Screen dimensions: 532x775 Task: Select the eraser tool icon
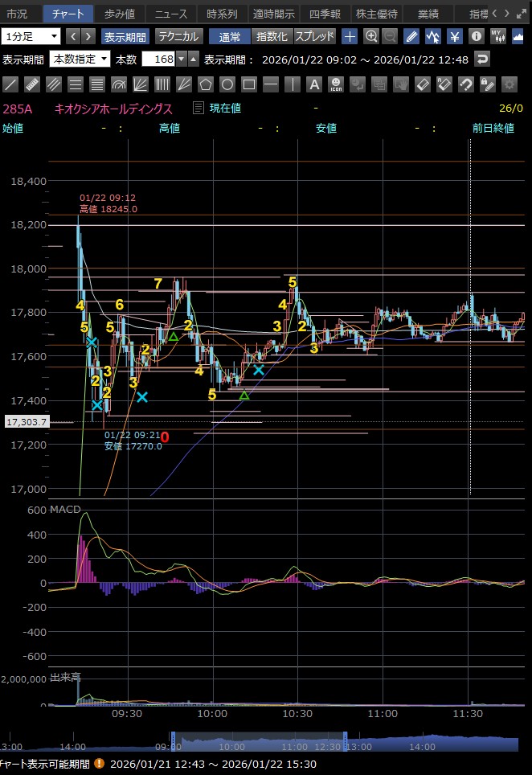pos(422,84)
